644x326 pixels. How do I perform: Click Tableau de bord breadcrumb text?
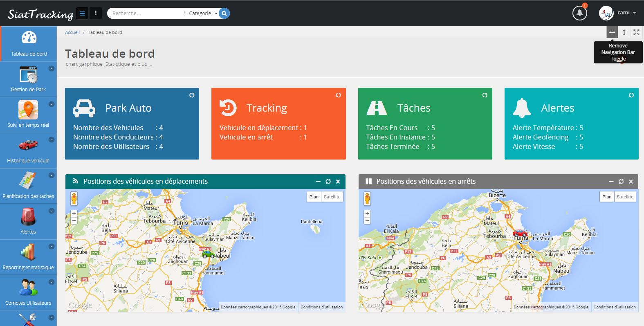(105, 32)
